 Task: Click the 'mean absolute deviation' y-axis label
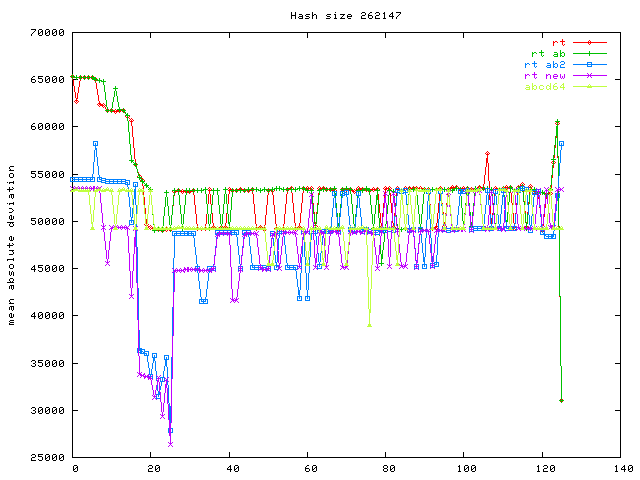pyautogui.click(x=13, y=245)
